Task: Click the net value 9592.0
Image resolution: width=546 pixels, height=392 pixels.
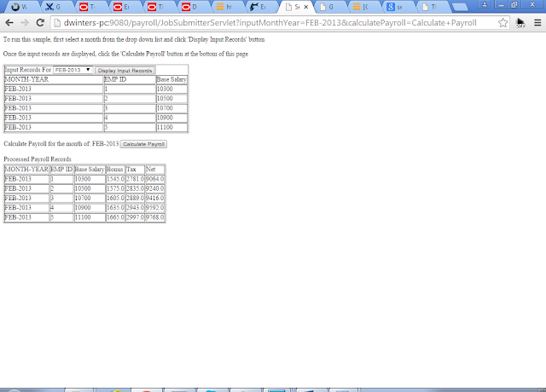Action: point(154,208)
